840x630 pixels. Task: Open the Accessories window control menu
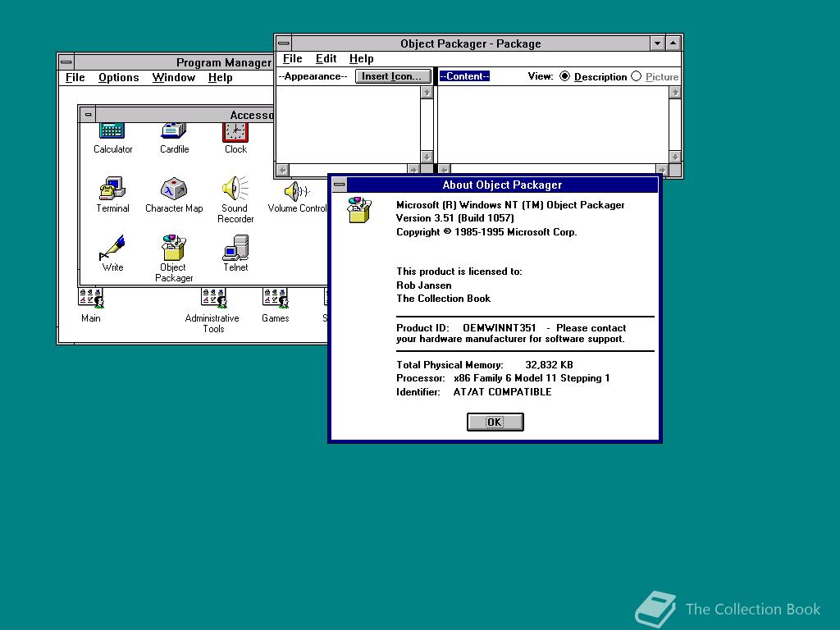tap(87, 114)
